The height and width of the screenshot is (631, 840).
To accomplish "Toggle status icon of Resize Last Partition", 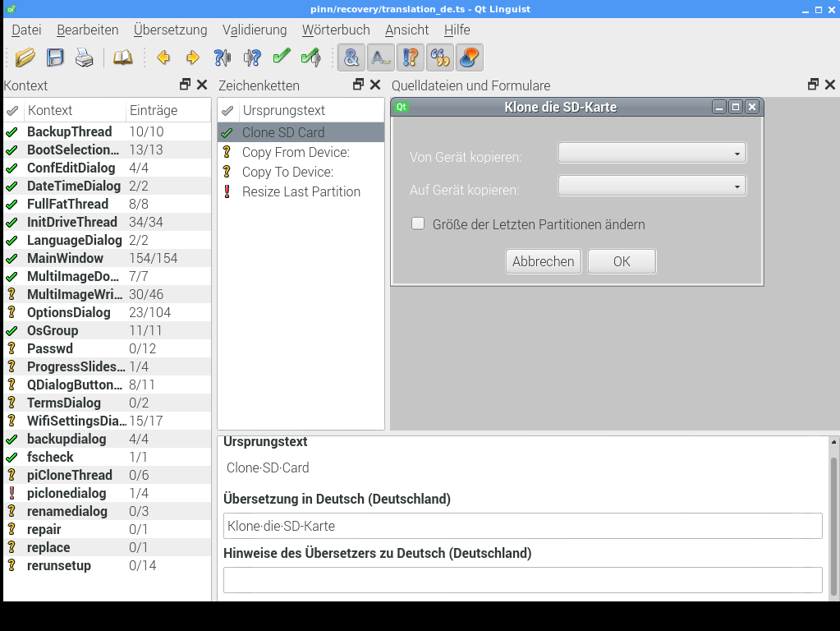I will pos(227,192).
